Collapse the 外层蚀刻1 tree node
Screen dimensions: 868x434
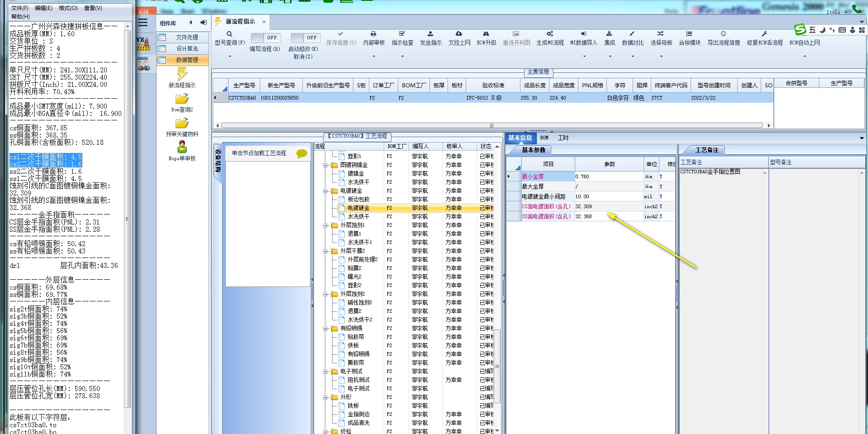[325, 225]
